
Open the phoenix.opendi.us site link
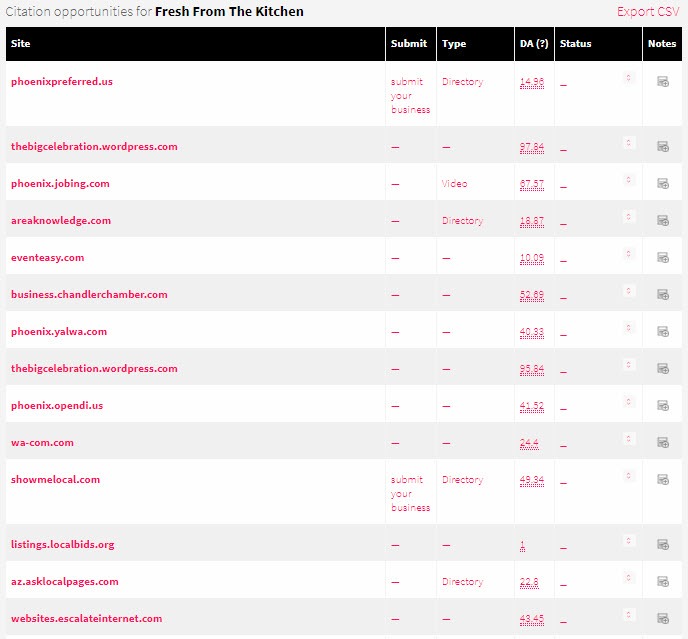click(x=57, y=406)
